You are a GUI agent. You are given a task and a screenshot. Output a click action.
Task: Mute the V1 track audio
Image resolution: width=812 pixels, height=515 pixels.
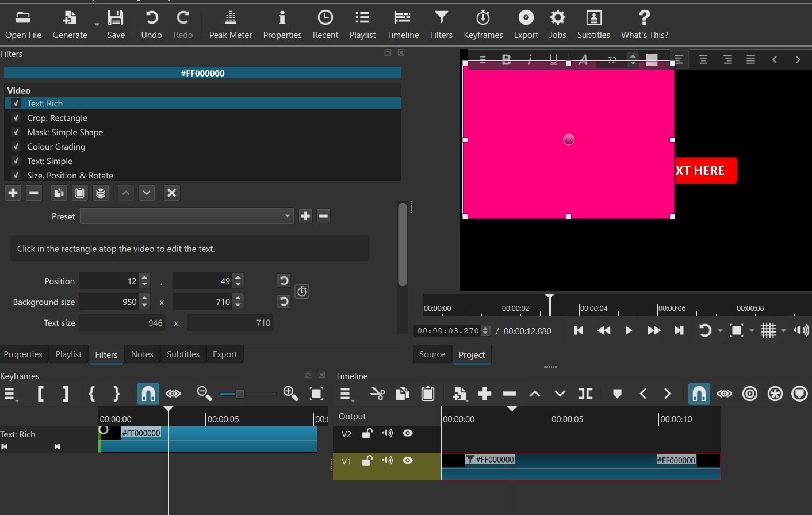tap(388, 460)
